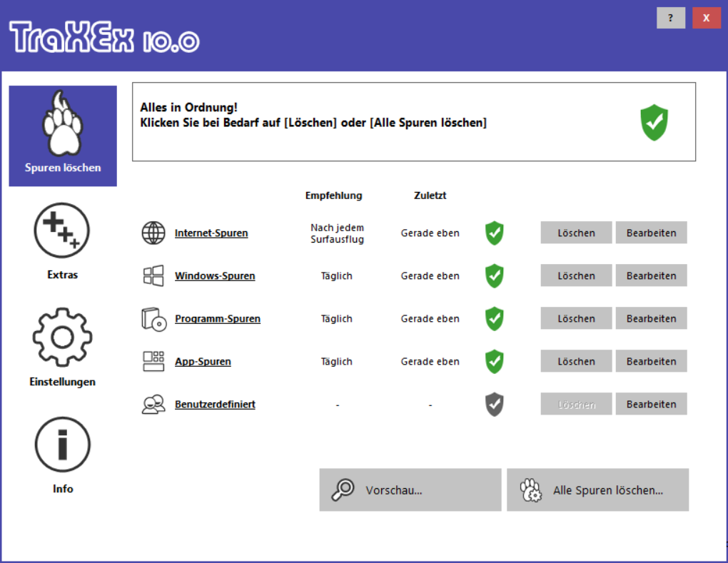Click the TraXEx 10.0 logo
Screen dimensions: 728x563
[x=104, y=36]
